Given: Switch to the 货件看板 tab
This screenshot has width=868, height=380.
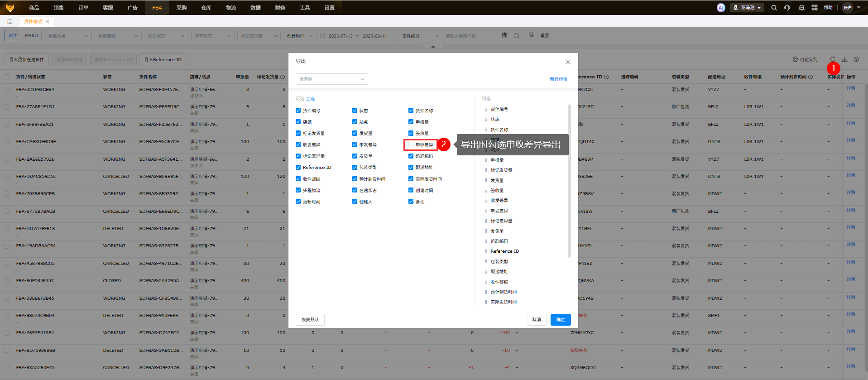Looking at the screenshot, I should [33, 21].
